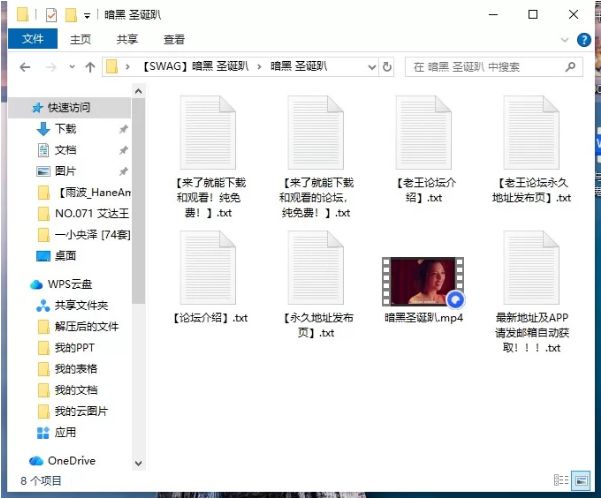
Task: Open 我的表格 folder in sidebar
Action: click(x=69, y=369)
